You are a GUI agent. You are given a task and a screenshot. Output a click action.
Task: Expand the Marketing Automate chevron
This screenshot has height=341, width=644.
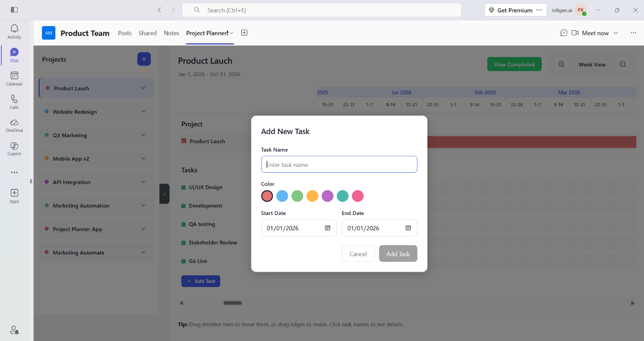click(143, 252)
